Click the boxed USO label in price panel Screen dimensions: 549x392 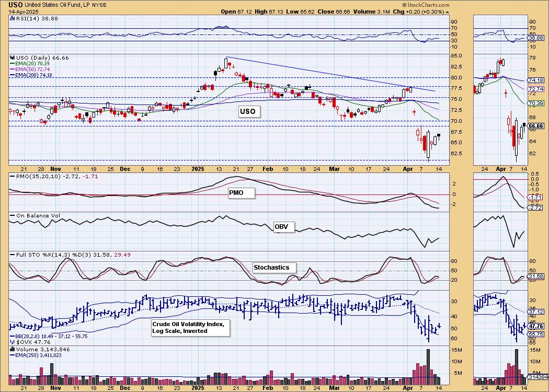click(x=249, y=112)
